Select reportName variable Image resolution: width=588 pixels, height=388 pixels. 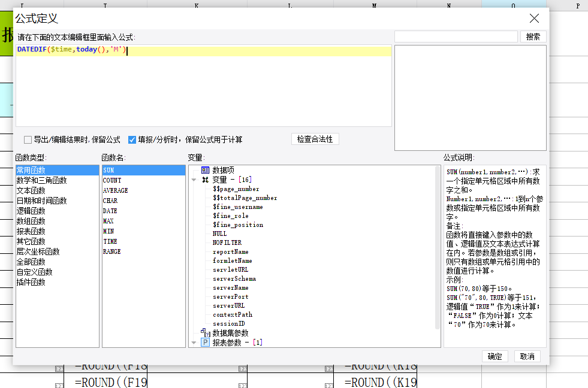click(x=231, y=251)
